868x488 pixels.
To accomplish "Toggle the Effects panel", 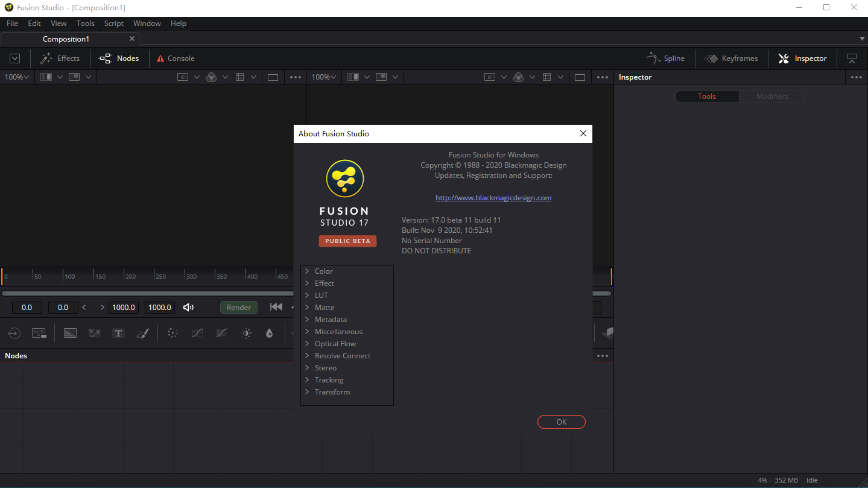I will 60,59.
